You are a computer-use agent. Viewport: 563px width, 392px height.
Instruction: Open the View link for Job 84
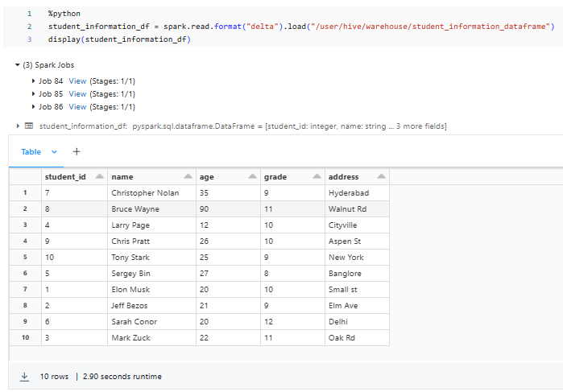(x=77, y=81)
